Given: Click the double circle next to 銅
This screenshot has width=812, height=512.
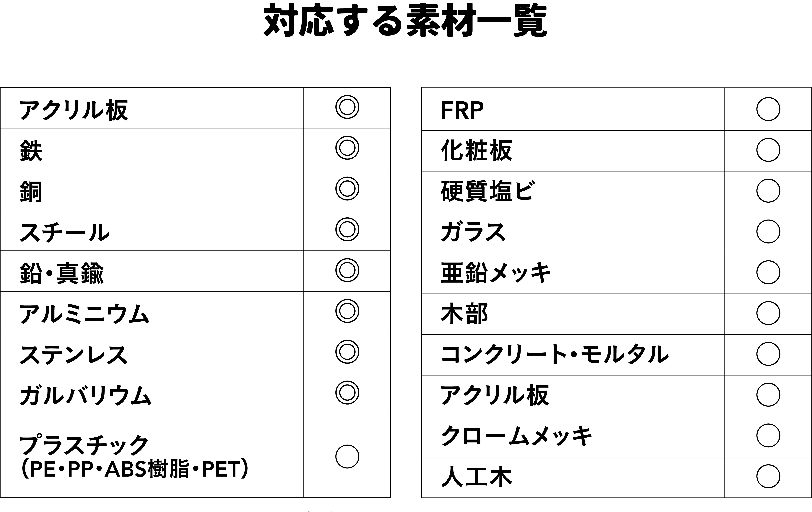Looking at the screenshot, I should 347,188.
